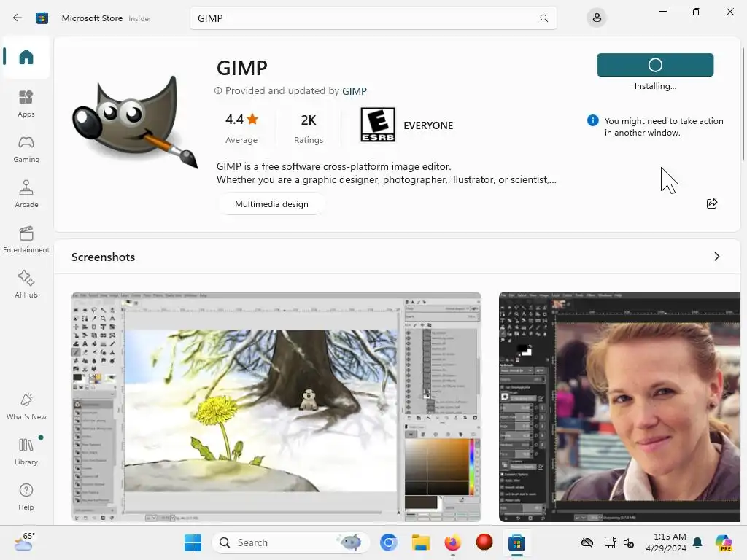Screen dimensions: 747x560
Task: Open Help in sidebar
Action: (26, 497)
